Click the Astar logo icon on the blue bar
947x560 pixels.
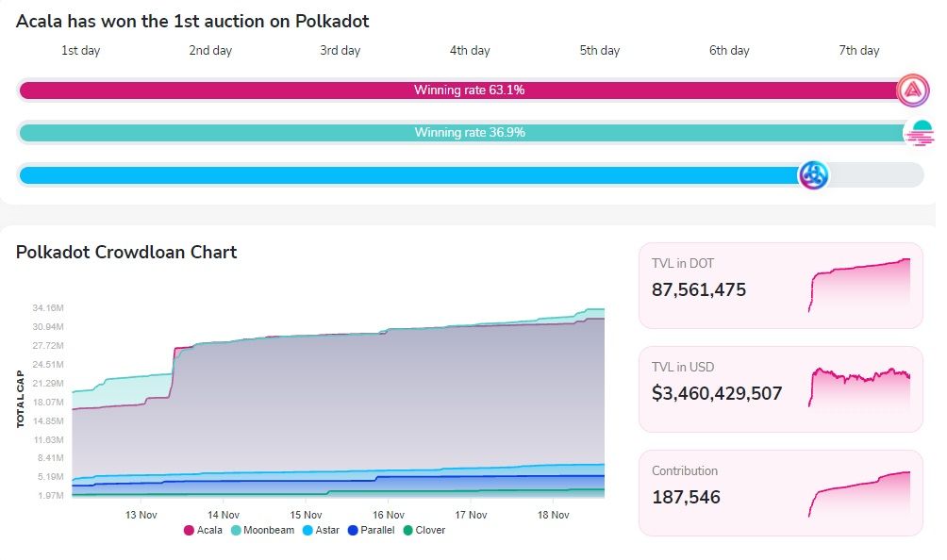click(813, 175)
